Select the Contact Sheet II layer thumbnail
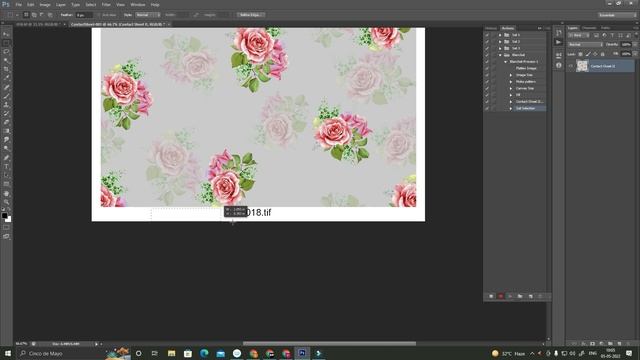 click(582, 66)
